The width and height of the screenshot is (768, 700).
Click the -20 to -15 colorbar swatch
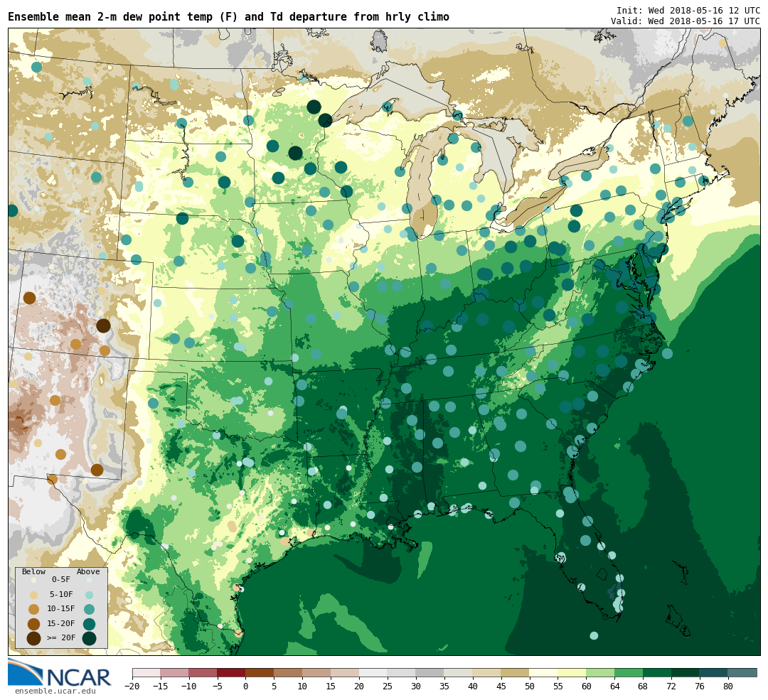146,673
